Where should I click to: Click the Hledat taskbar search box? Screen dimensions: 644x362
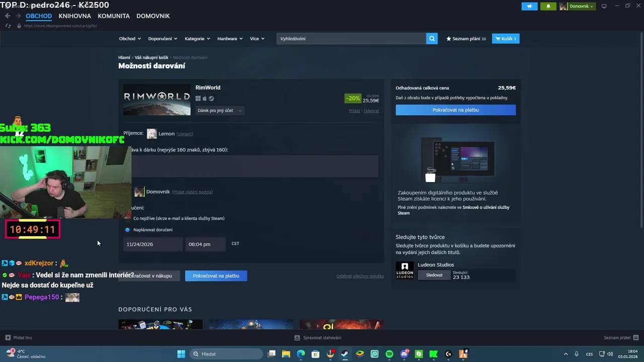click(x=226, y=354)
